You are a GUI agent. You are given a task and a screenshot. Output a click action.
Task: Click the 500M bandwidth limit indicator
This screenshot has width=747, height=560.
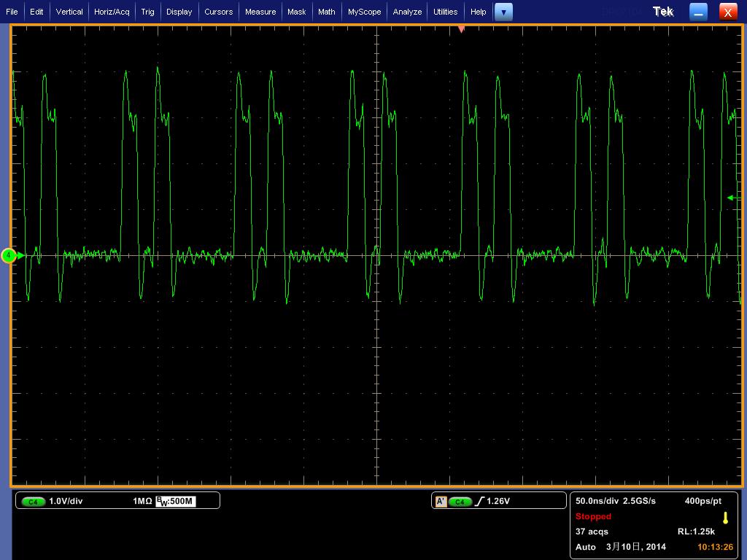point(176,501)
